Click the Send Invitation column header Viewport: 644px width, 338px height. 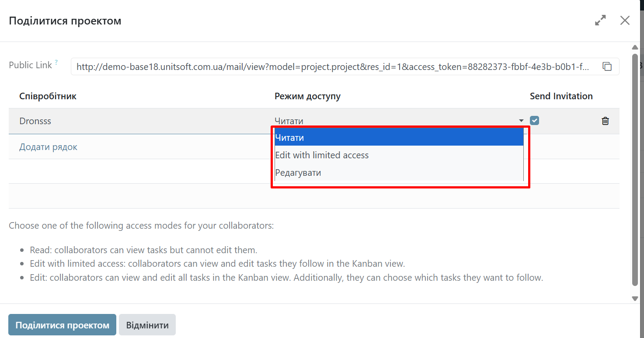click(x=561, y=96)
